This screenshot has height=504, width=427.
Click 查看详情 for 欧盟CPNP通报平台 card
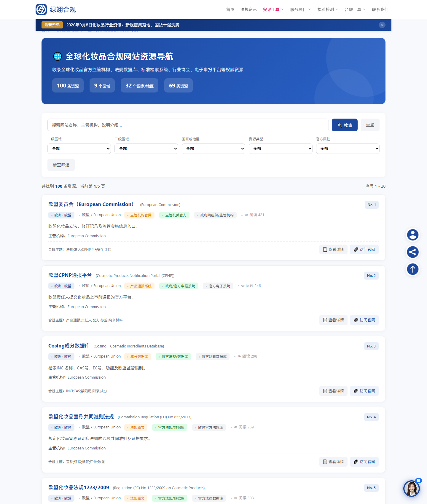(333, 320)
